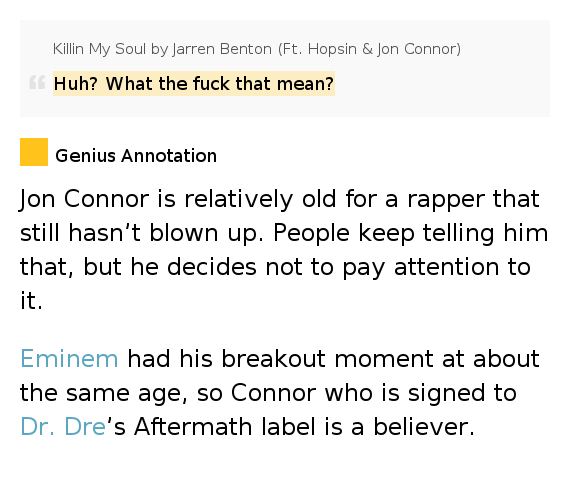Click the yellow Genius square icon
Viewport: 570px width, 488px height.
coord(34,152)
